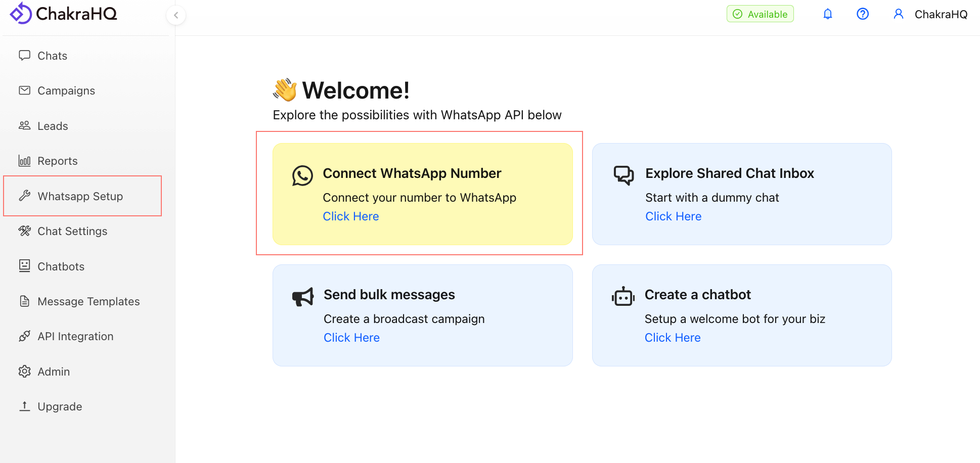Screen dimensions: 980x463
Task: Click the Chatbots robot icon in sidebar
Action: [24, 266]
